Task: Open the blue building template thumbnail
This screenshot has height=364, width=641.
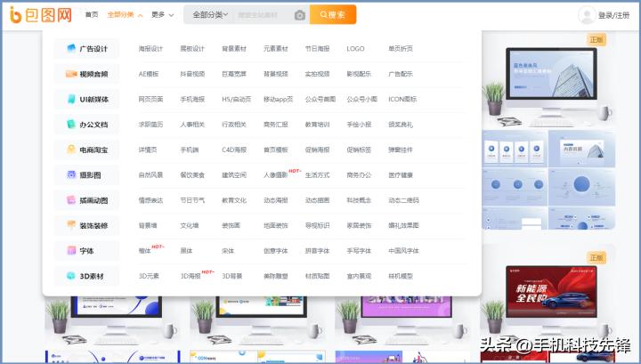Action: pos(549,131)
